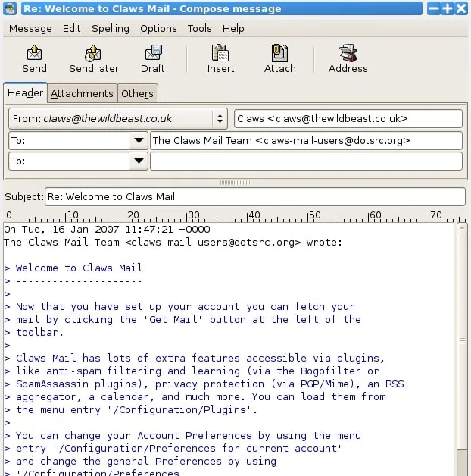The height and width of the screenshot is (476, 471).
Task: Click the quoted word 'toolbar.'
Action: (x=39, y=333)
